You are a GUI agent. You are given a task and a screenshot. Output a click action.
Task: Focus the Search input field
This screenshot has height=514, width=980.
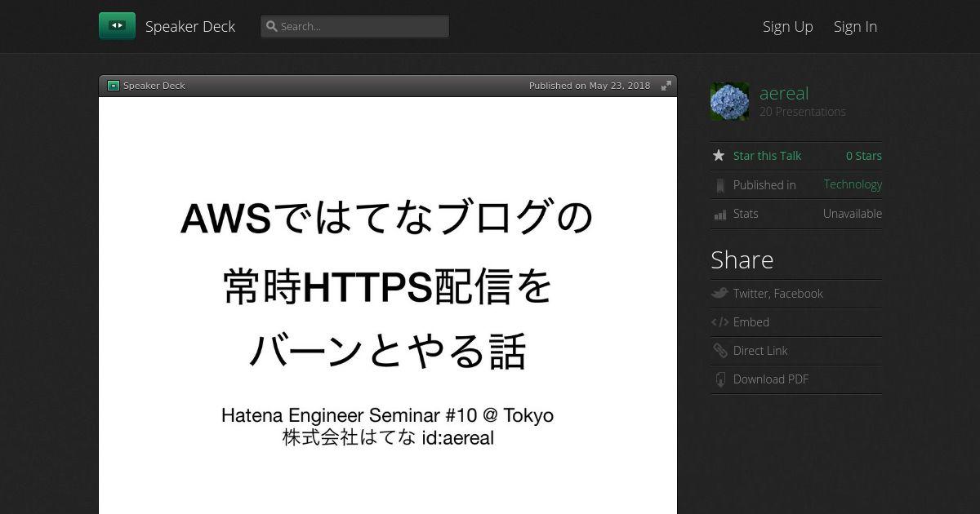tap(354, 26)
